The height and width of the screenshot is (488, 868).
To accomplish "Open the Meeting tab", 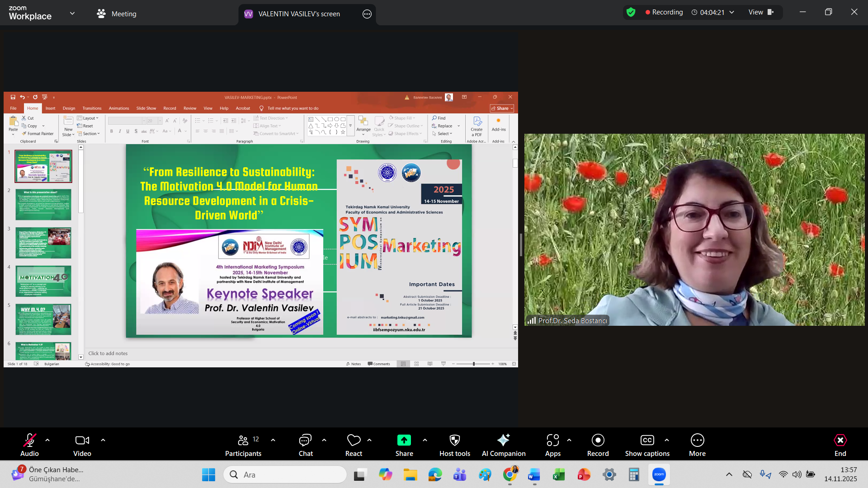I will tap(117, 14).
